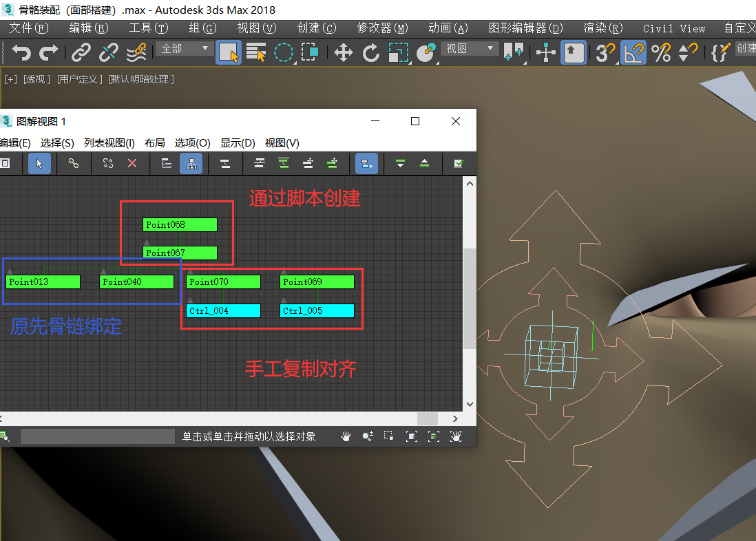Image resolution: width=756 pixels, height=541 pixels.
Task: Click Select and Manipulate icon
Action: point(546,52)
